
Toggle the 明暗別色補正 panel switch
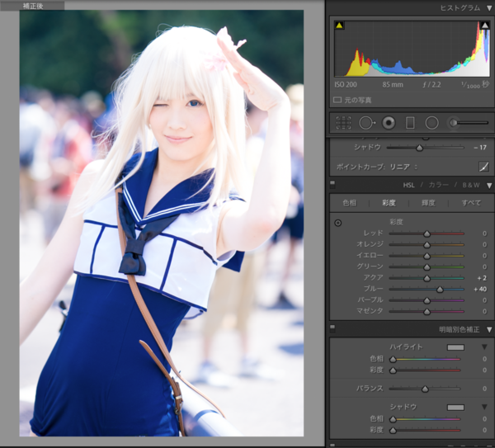tap(332, 328)
